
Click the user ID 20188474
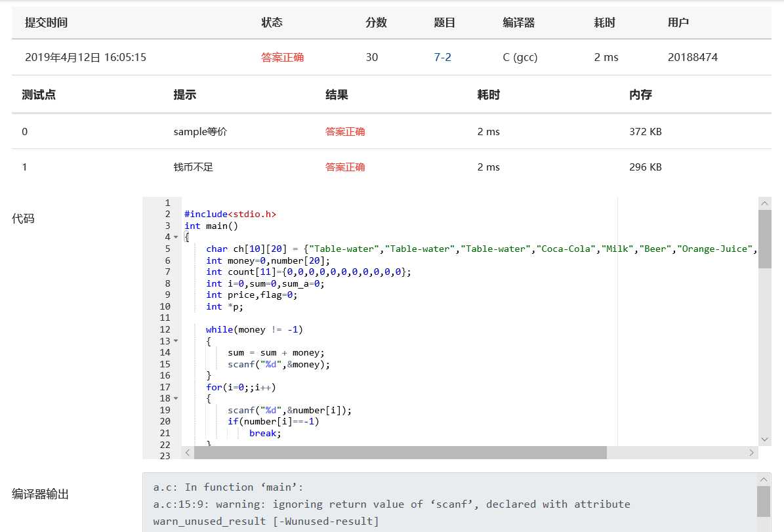click(692, 57)
